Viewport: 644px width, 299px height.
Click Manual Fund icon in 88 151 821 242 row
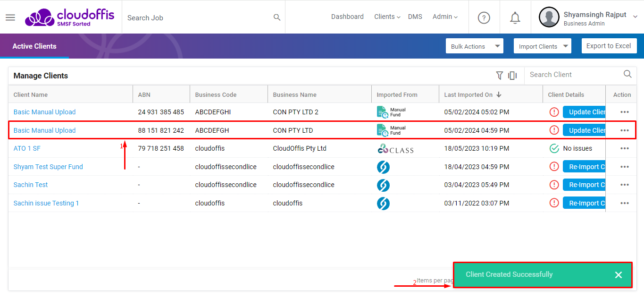(x=391, y=130)
